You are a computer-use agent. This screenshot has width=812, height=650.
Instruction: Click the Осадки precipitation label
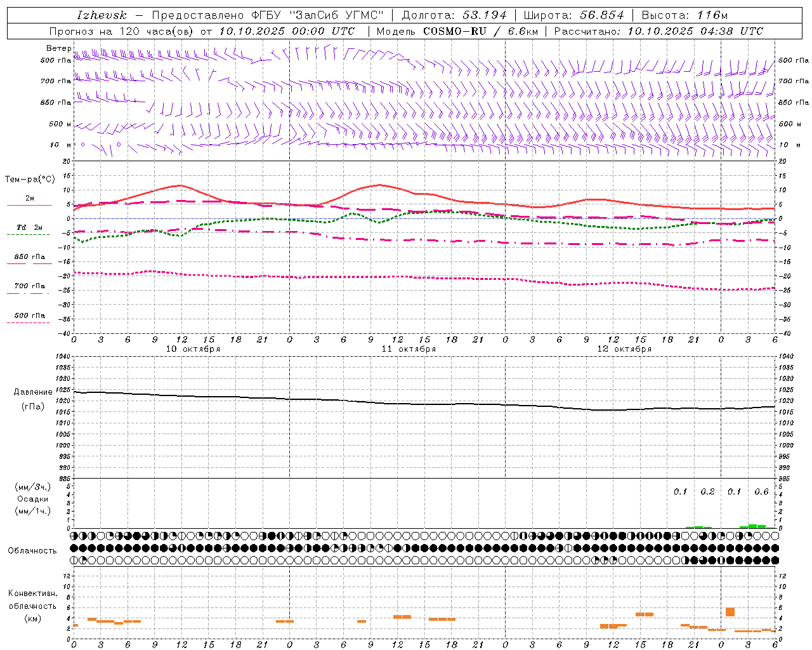(33, 499)
